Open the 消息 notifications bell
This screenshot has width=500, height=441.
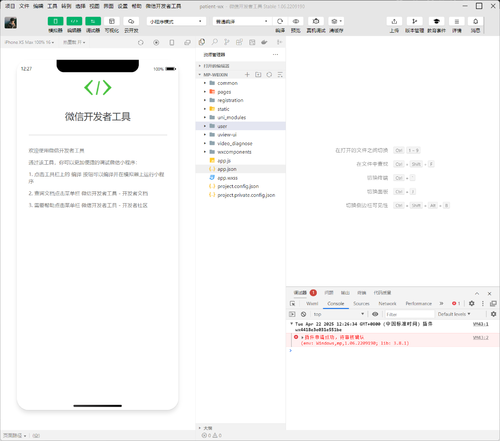tap(476, 21)
